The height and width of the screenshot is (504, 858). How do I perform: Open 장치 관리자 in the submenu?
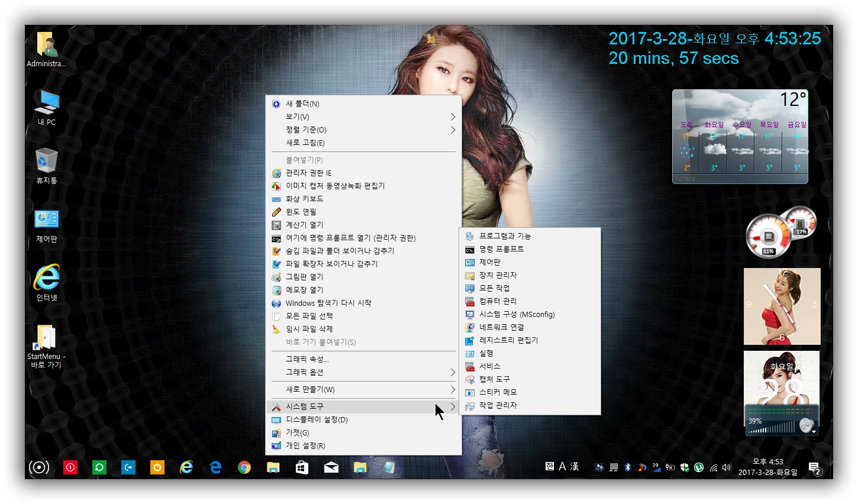click(x=530, y=275)
